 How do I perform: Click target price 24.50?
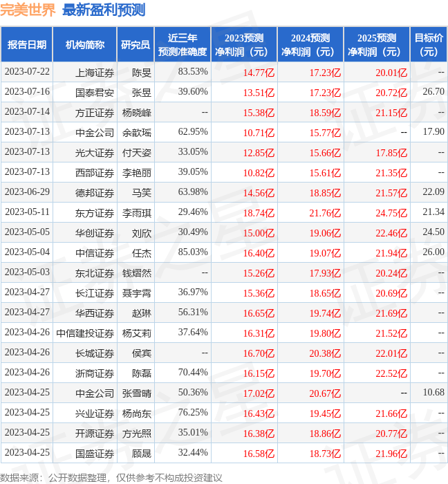coord(433,232)
